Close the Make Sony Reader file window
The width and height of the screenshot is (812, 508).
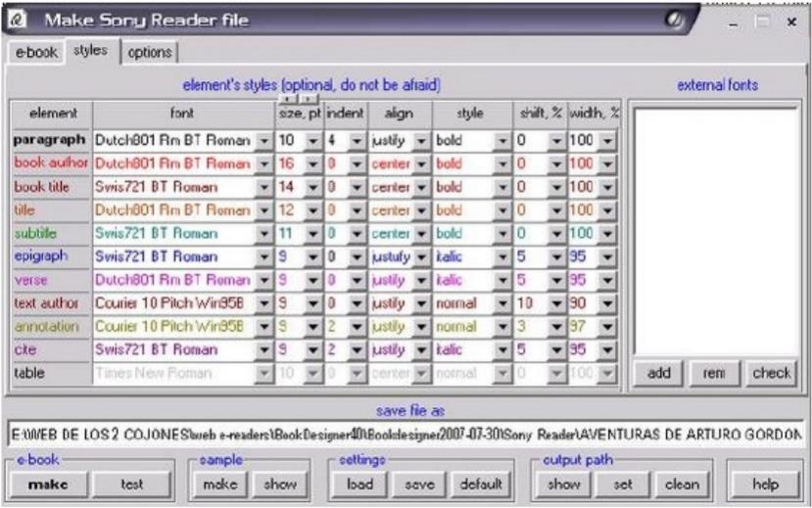[791, 22]
